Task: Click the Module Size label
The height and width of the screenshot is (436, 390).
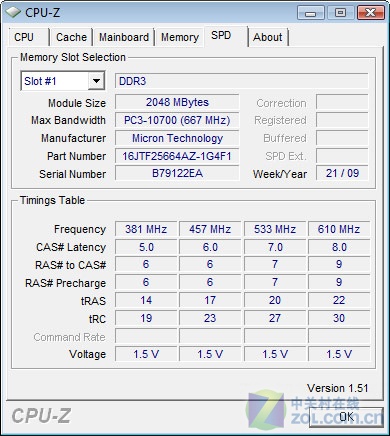Action: (77, 103)
